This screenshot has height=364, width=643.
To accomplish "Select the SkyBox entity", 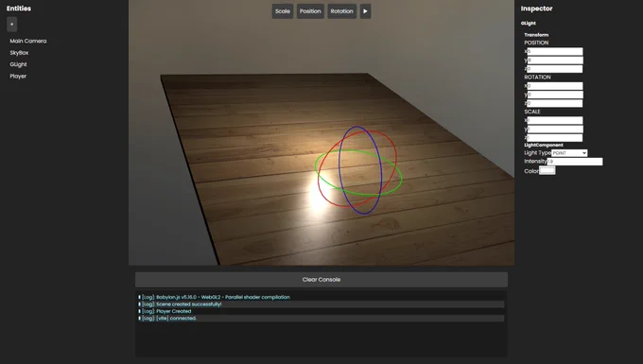I will tap(19, 53).
